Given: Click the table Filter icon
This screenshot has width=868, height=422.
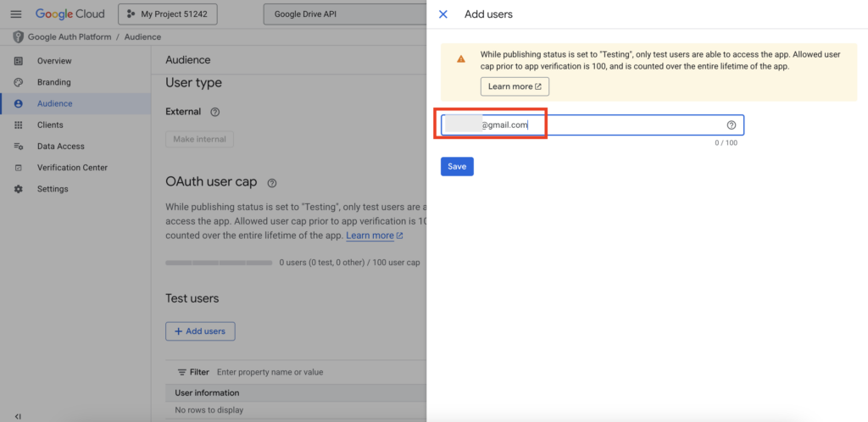Looking at the screenshot, I should [x=181, y=372].
